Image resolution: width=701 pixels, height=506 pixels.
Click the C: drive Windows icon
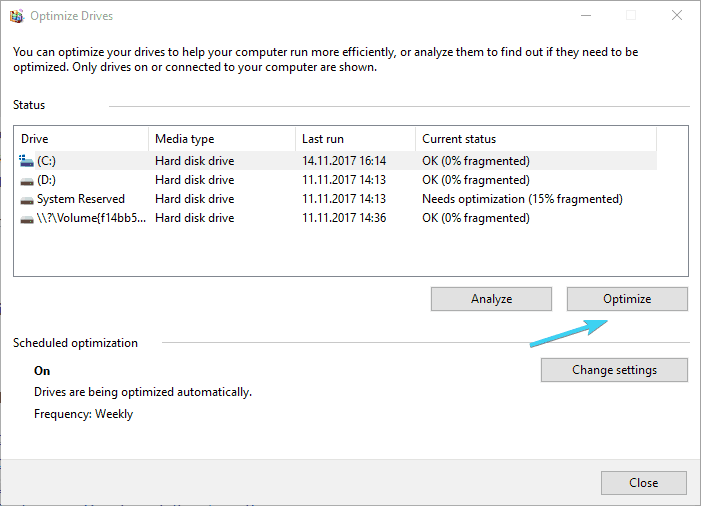tap(27, 160)
